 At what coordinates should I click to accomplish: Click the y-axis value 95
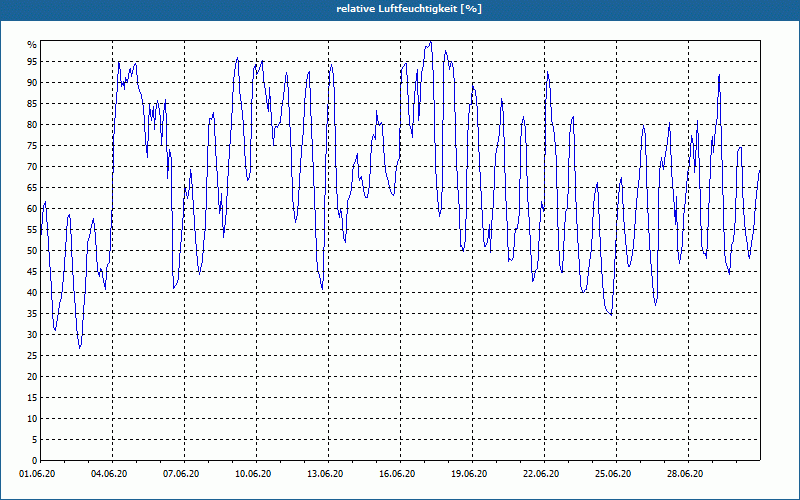tap(32, 62)
